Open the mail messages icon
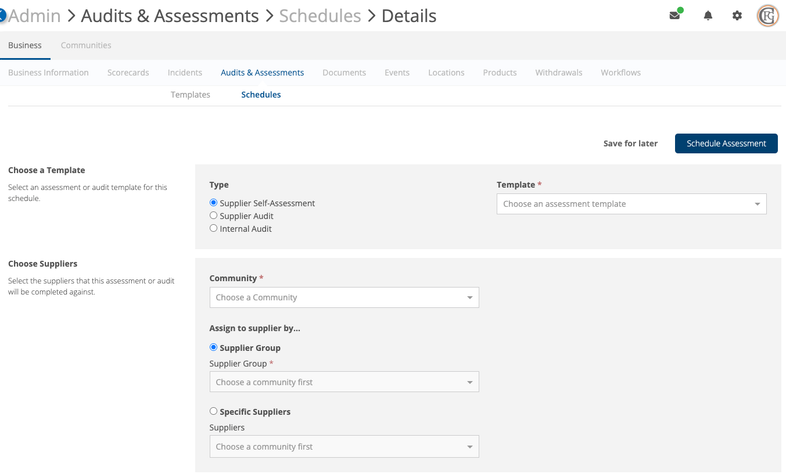Screen dimensions: 786x474 point(675,16)
